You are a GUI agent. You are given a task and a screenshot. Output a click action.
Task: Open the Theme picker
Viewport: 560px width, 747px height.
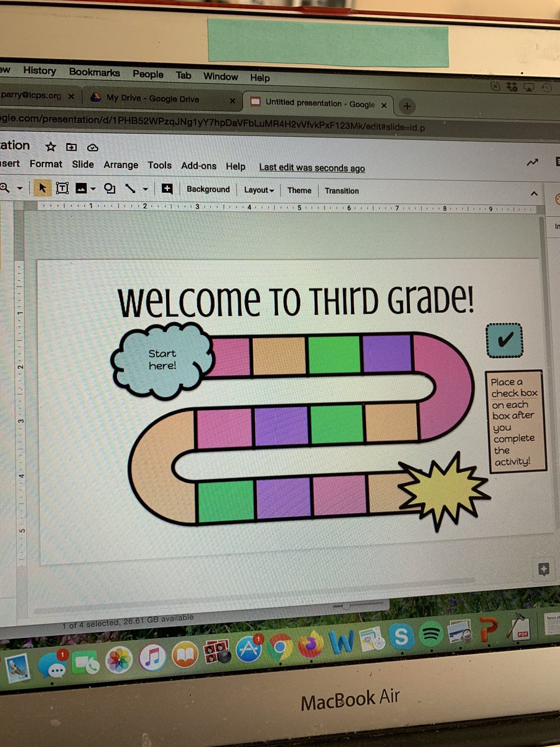pos(299,190)
